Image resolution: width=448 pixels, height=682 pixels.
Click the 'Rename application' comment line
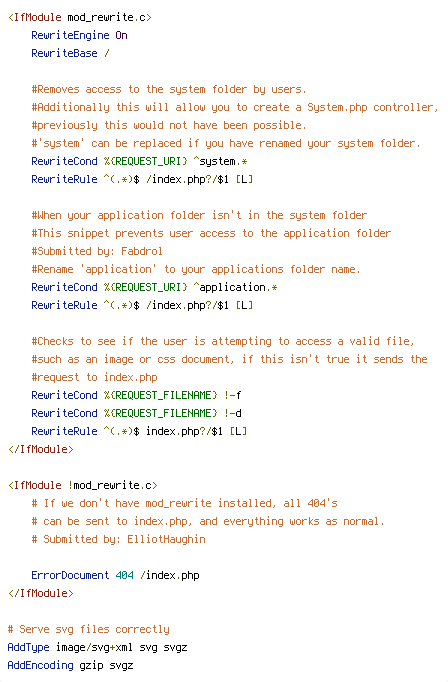click(x=196, y=270)
